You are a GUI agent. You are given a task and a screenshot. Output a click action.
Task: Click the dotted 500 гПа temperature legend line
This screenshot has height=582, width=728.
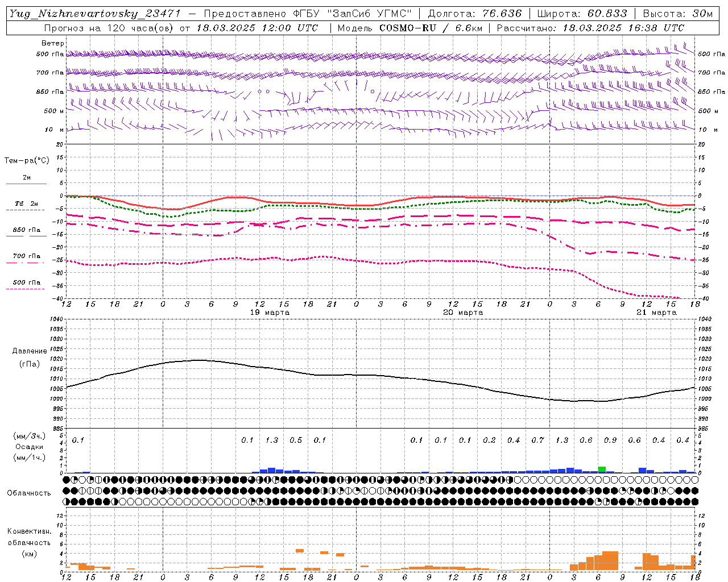tap(25, 289)
